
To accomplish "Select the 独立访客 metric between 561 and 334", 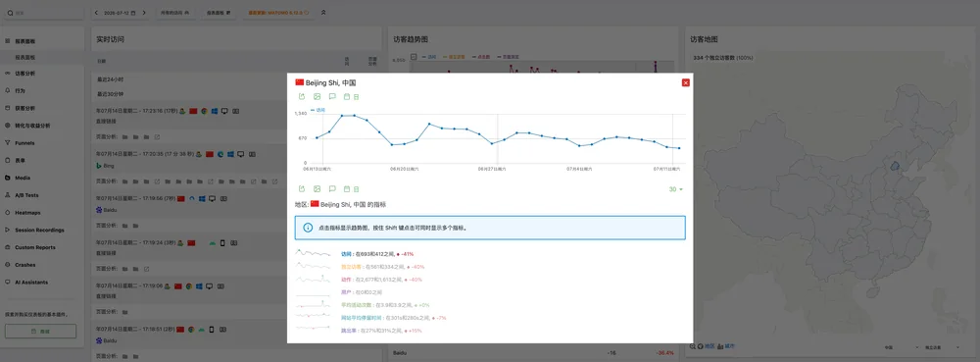I will coord(382,267).
